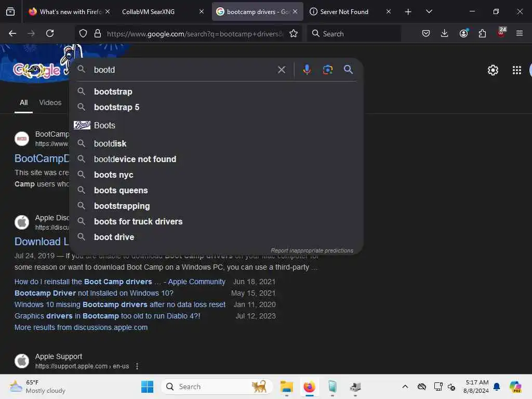The height and width of the screenshot is (399, 532).
Task: Select the All results tab
Action: [x=24, y=103]
